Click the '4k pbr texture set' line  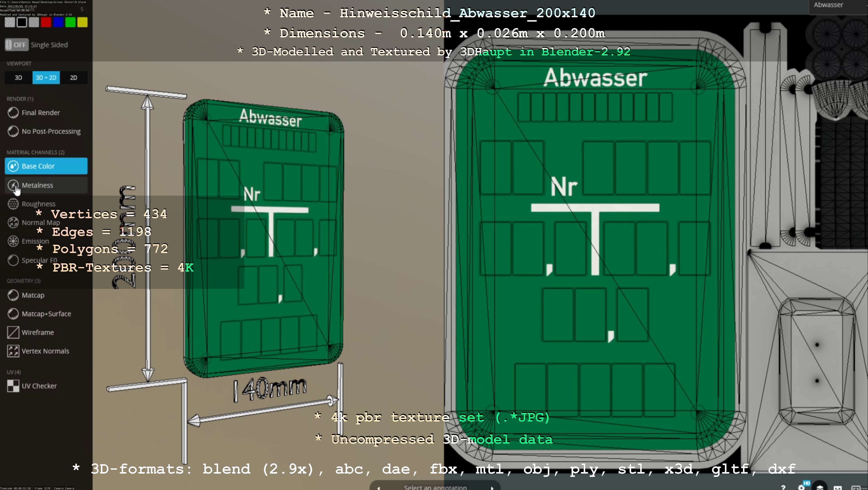[x=432, y=418]
